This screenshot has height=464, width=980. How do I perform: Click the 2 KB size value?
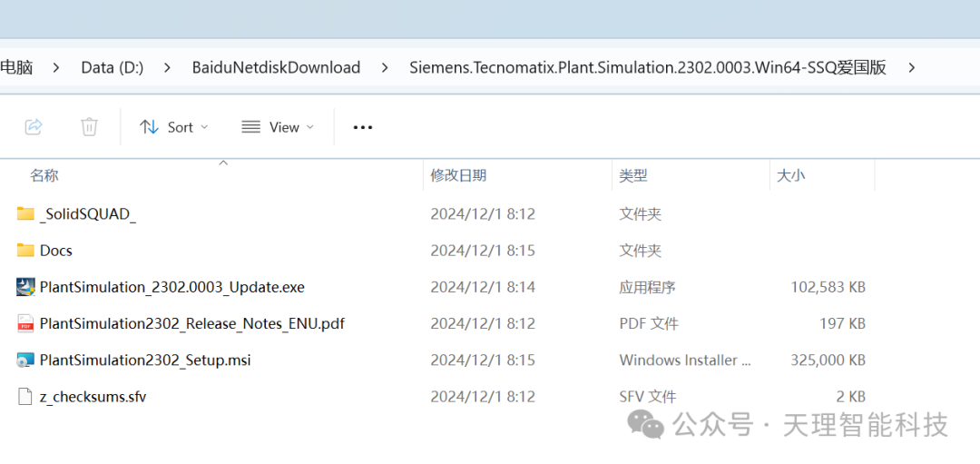click(x=849, y=397)
